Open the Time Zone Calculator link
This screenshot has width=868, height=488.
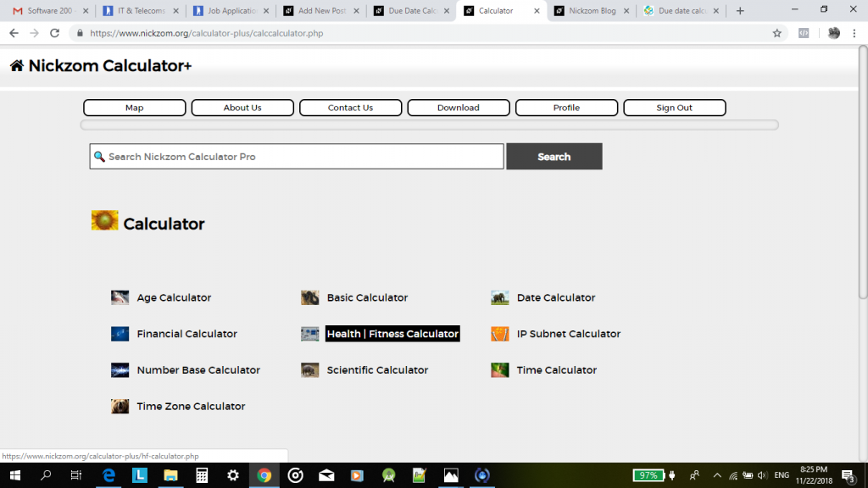tap(191, 406)
